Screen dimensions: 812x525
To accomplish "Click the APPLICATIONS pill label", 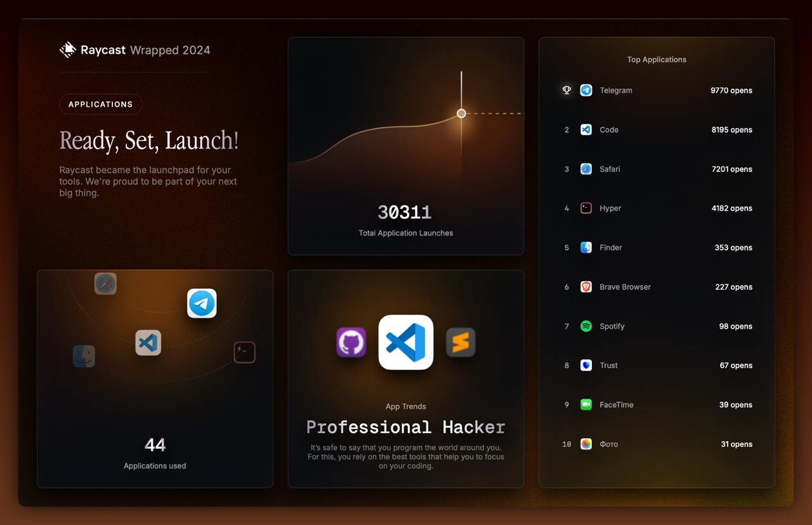I will [x=100, y=104].
